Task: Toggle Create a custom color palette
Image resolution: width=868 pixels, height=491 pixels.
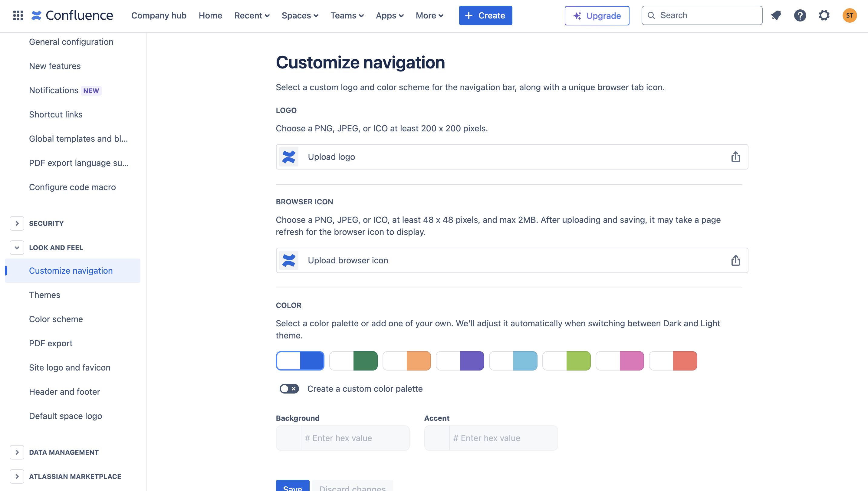Action: click(x=289, y=389)
